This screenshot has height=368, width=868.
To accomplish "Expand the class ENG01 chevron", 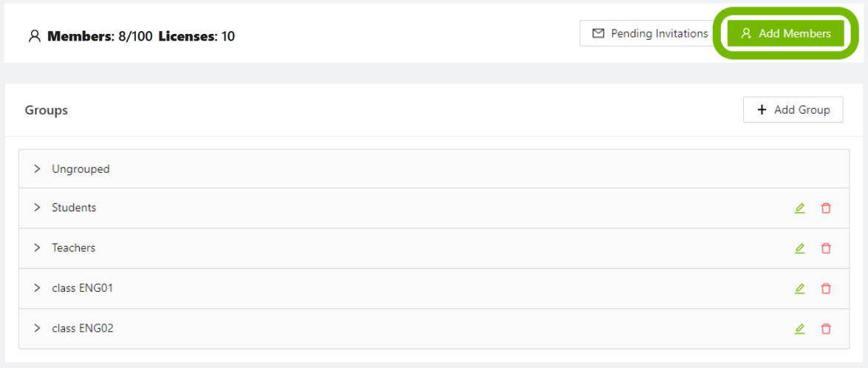I will point(37,288).
